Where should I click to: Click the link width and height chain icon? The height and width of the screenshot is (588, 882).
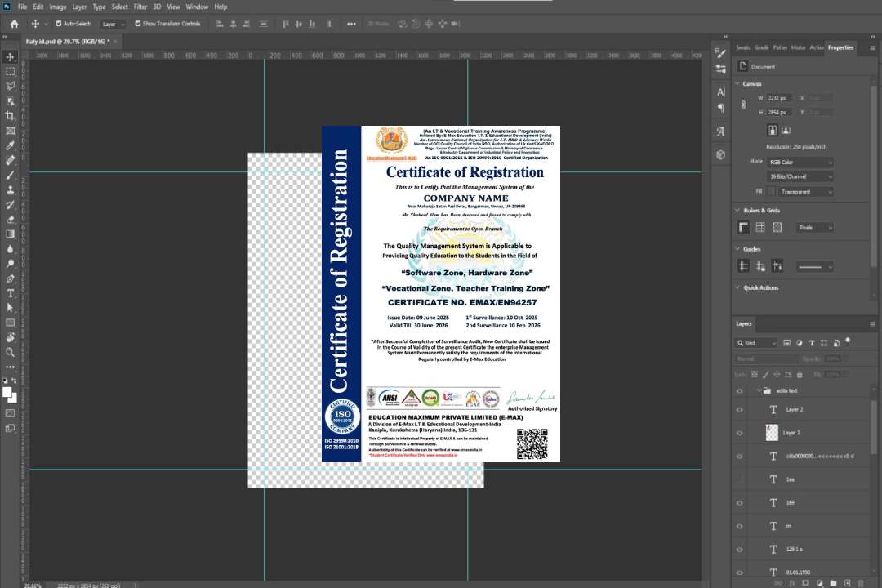[x=744, y=105]
